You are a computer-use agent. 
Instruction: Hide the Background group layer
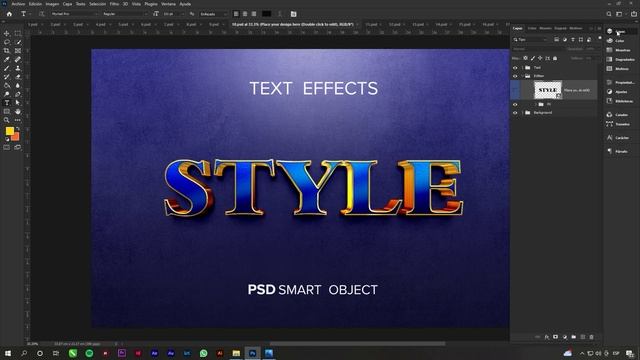point(515,113)
